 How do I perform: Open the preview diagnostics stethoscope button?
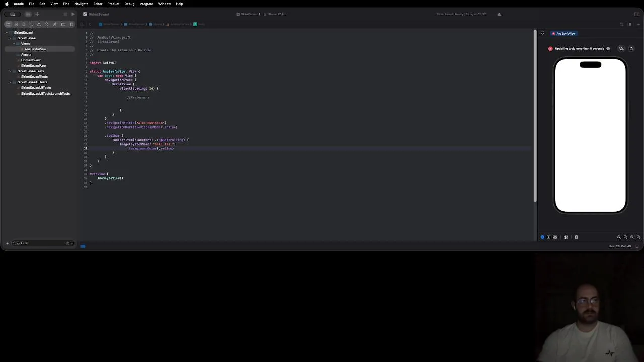point(621,49)
